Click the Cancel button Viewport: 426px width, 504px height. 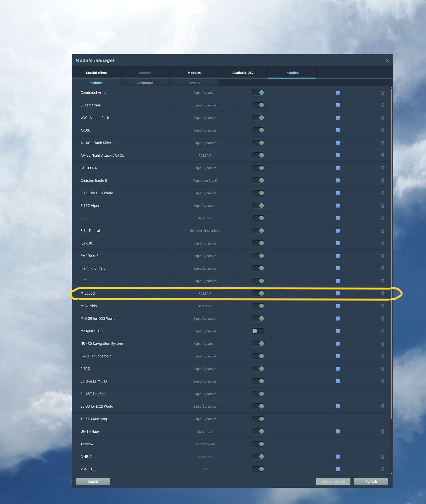pos(93,481)
